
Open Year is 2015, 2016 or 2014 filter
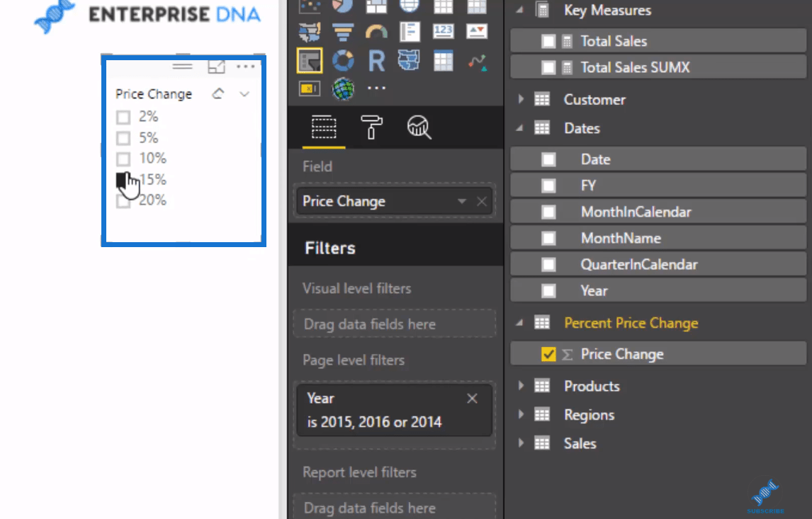tap(394, 411)
